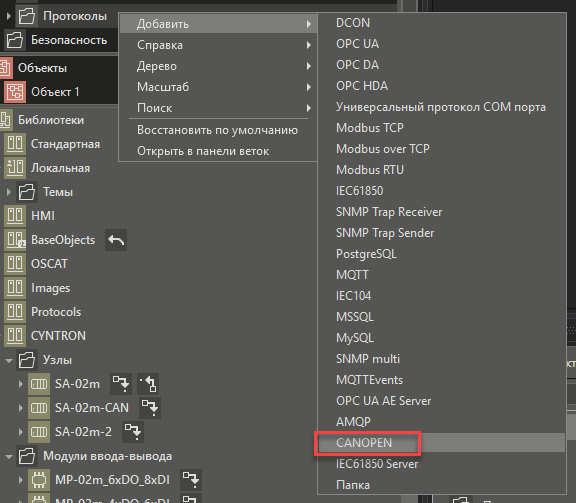The height and width of the screenshot is (503, 576).
Task: Collapse the Узлы folder
Action: [x=9, y=360]
